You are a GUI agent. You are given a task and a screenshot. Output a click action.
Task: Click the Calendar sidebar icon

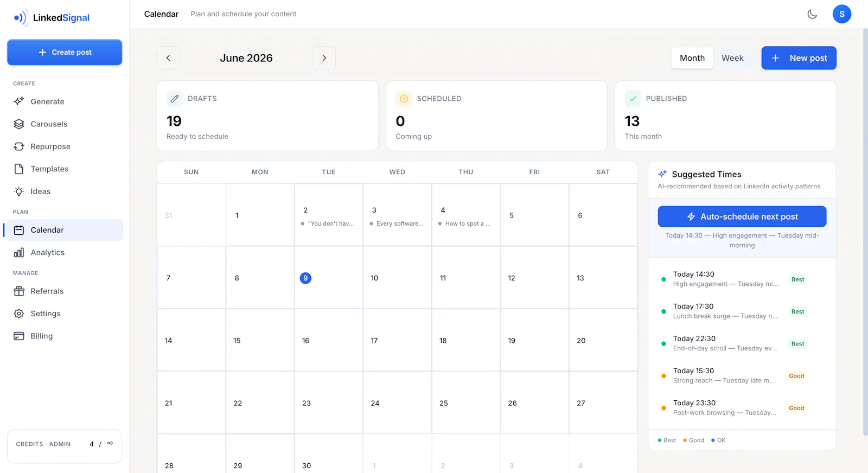(19, 230)
